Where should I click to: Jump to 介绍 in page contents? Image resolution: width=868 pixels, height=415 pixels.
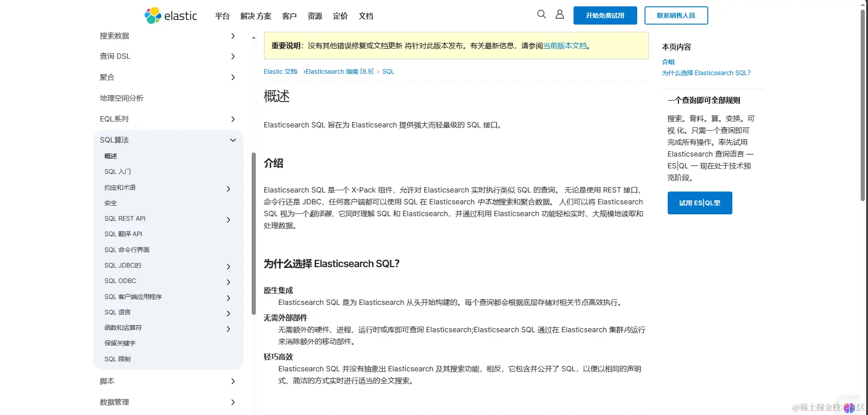click(x=668, y=62)
